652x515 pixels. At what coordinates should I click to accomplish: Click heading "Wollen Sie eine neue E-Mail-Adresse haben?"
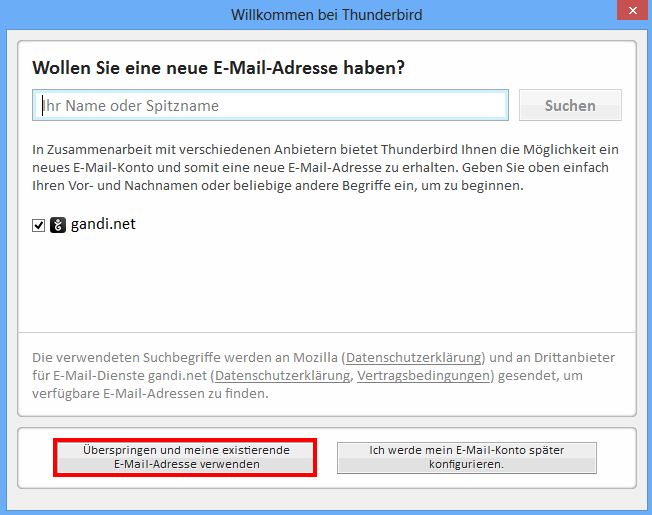218,68
